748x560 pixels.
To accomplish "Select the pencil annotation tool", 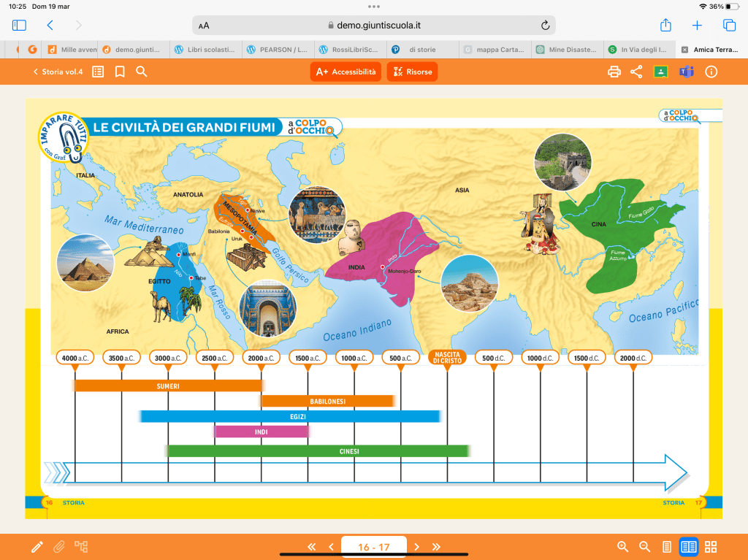I will pyautogui.click(x=37, y=547).
